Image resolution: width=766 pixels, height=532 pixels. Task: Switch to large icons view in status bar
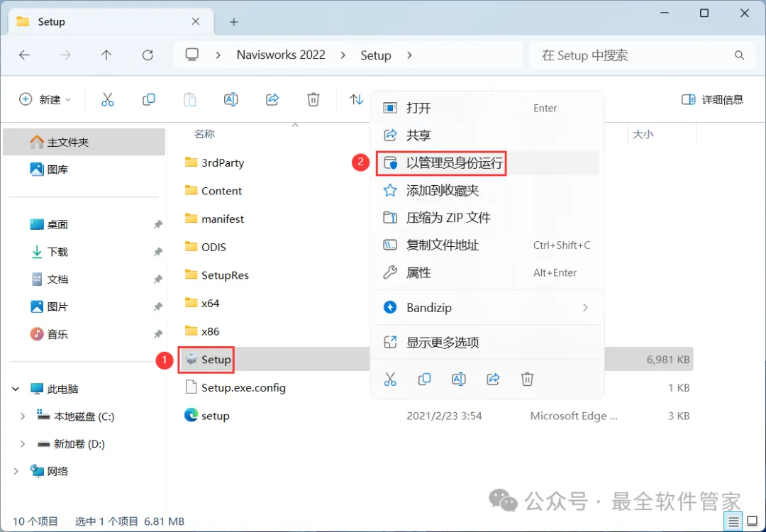(753, 522)
